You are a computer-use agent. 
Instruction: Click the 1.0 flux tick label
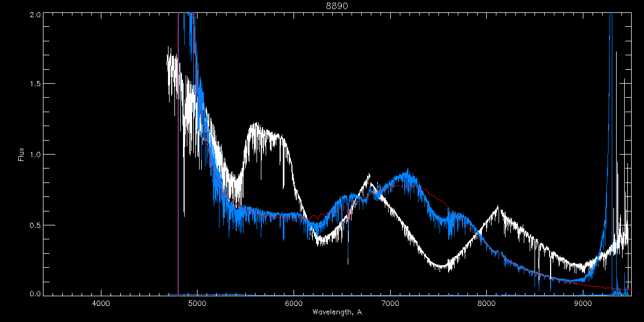(34, 155)
